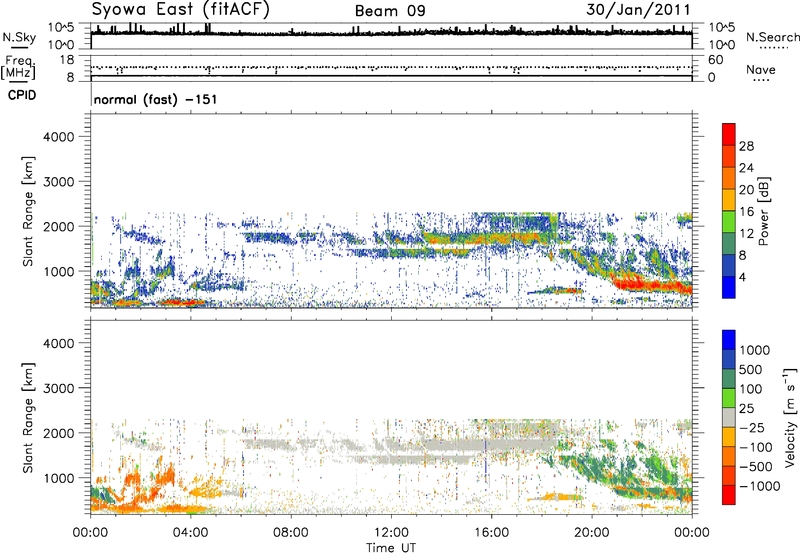
Task: Click the "Power [dB]" colorbar label
Action: point(764,211)
